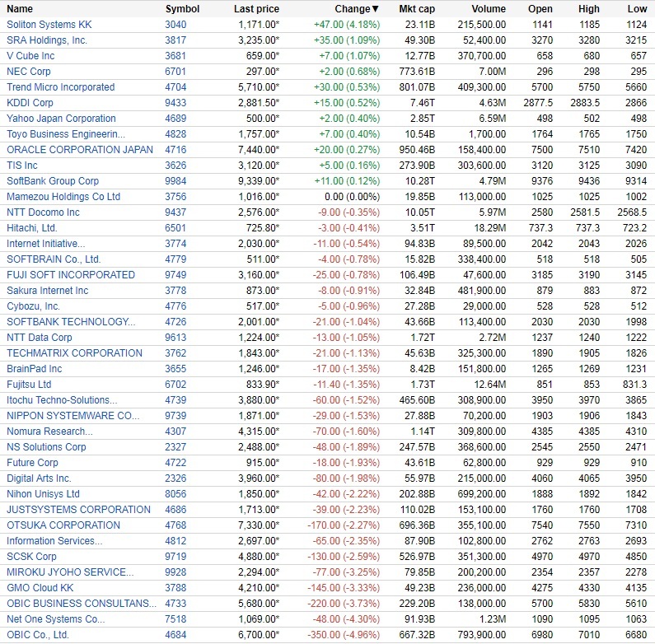Click ticker symbol 8056
655x644 pixels.
(175, 494)
